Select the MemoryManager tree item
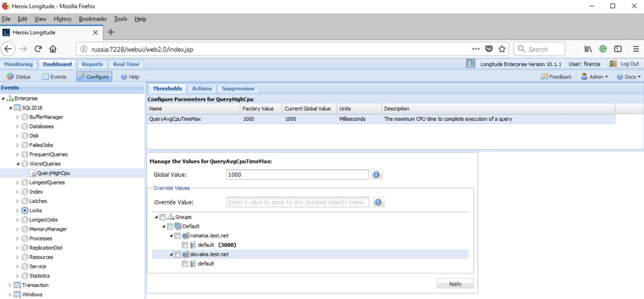 coord(48,229)
